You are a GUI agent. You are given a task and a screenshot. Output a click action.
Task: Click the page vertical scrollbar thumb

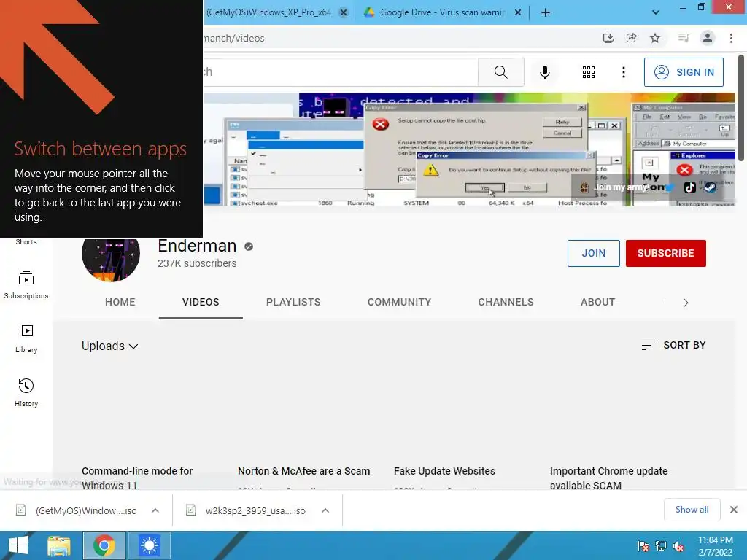pyautogui.click(x=741, y=107)
